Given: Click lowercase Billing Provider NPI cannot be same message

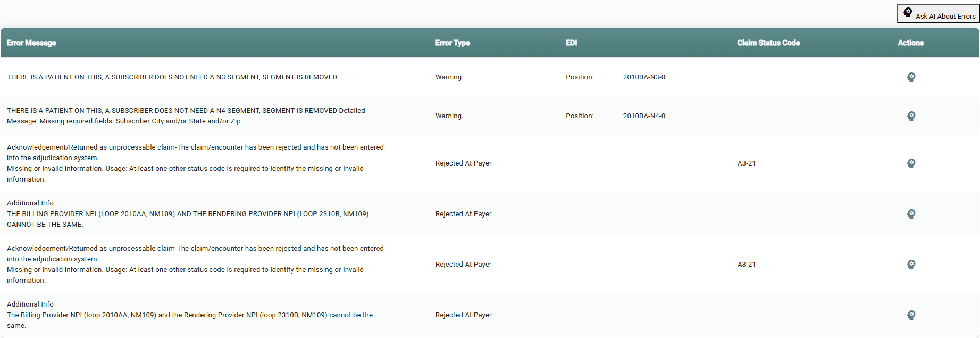Looking at the screenshot, I should pos(190,315).
